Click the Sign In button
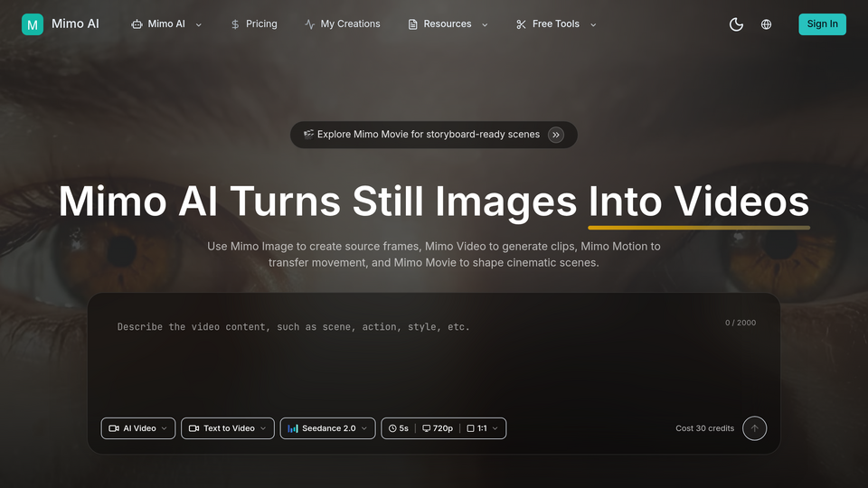Screen dimensions: 868x488 tap(822, 24)
